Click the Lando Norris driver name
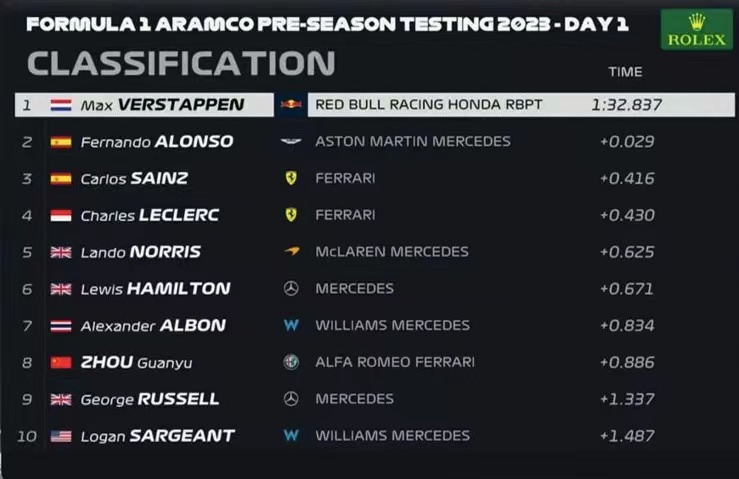The image size is (739, 479). pos(140,252)
